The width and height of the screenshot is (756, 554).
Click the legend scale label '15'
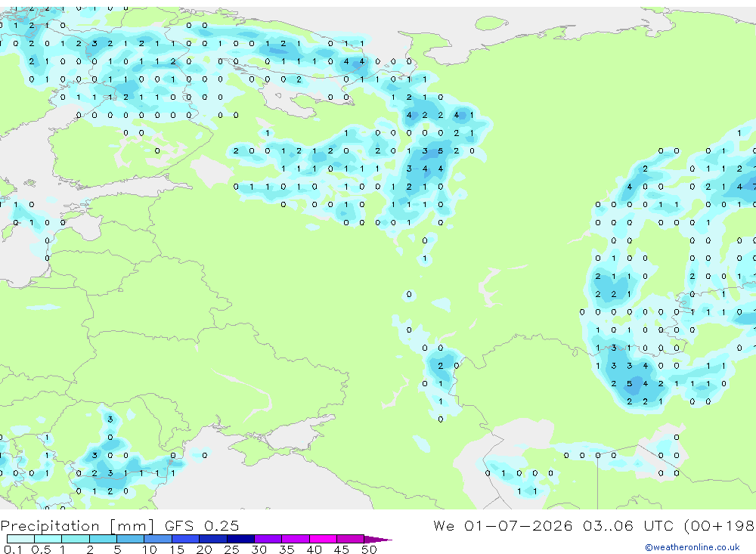177,549
